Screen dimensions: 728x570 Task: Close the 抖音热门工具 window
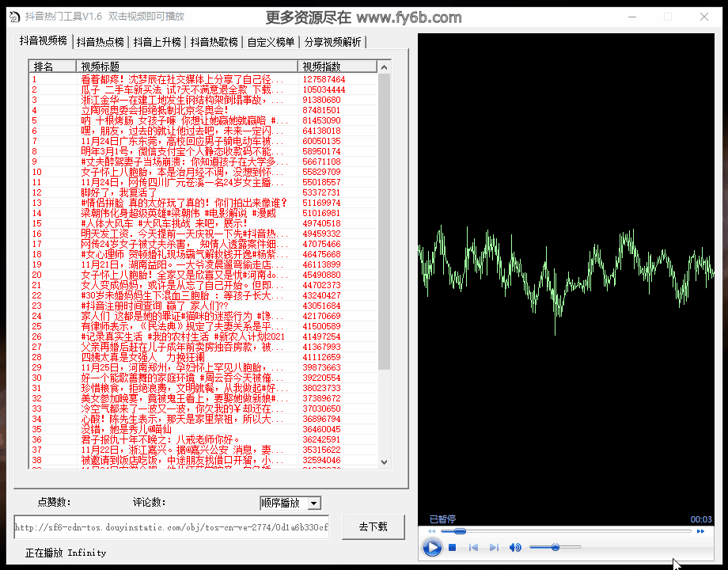point(703,17)
